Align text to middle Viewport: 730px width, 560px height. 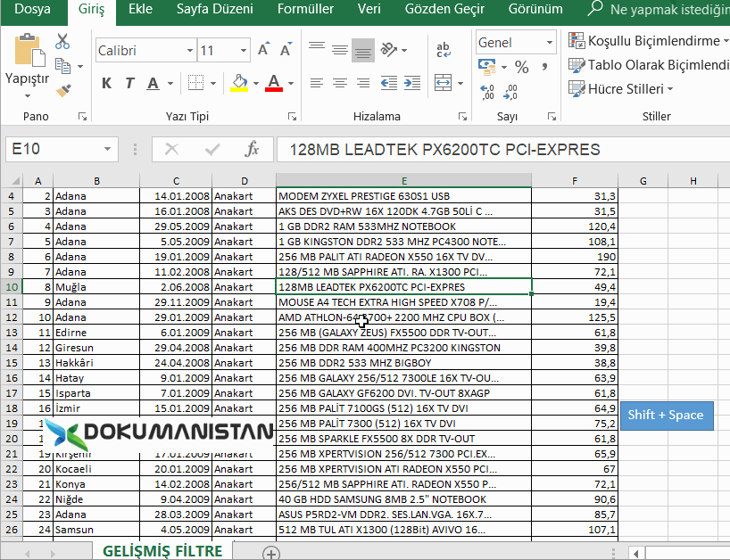pyautogui.click(x=340, y=49)
